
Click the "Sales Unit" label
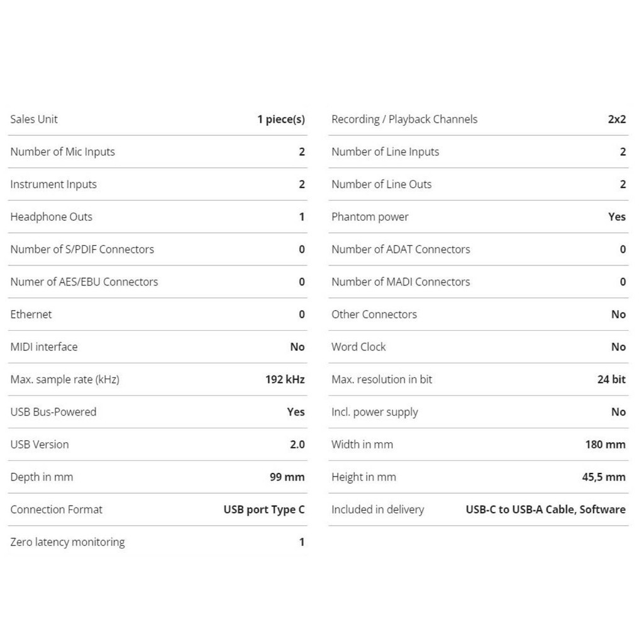pyautogui.click(x=34, y=119)
